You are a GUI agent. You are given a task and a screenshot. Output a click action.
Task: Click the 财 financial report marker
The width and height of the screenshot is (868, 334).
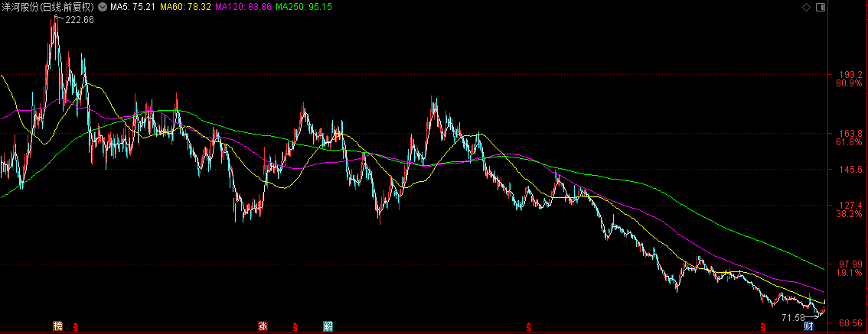(x=808, y=327)
